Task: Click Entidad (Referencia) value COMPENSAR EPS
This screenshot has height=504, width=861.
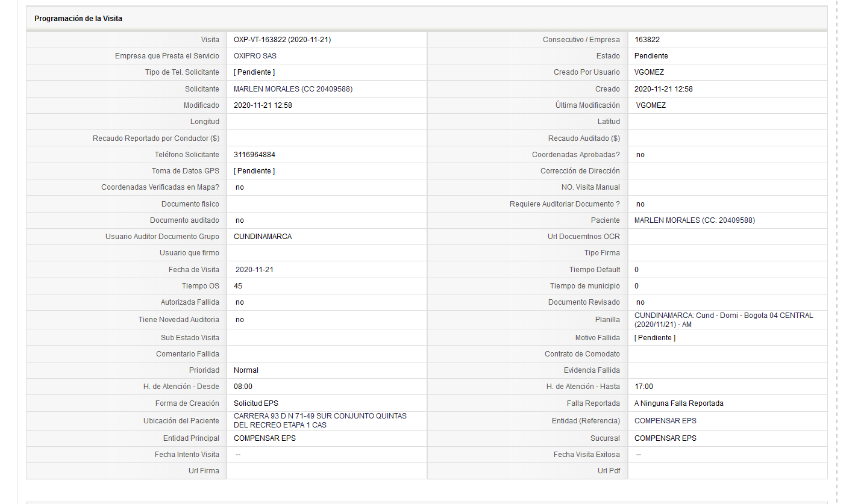Action: coord(665,421)
